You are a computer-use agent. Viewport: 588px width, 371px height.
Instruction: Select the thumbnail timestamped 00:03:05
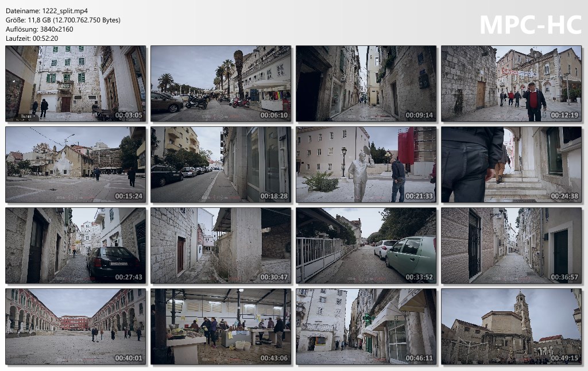tap(75, 84)
